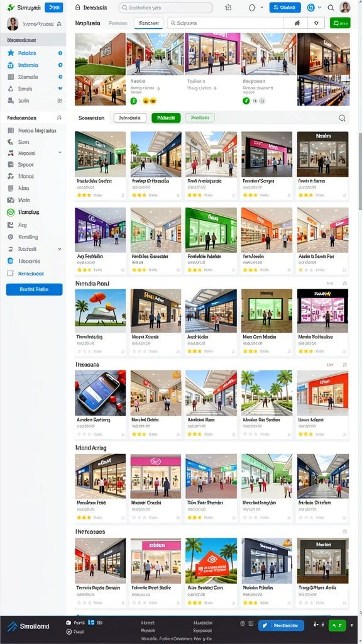362x644 pixels.
Task: Tick the square box beside the blue sidebar link
Action: pyautogui.click(x=11, y=273)
